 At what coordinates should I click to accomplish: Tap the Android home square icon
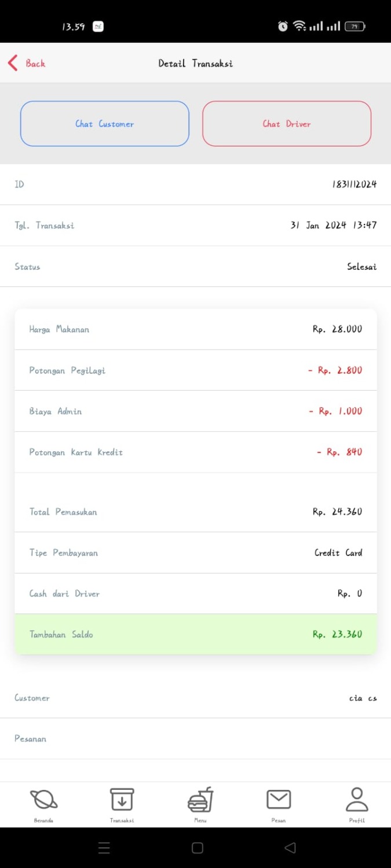[197, 848]
